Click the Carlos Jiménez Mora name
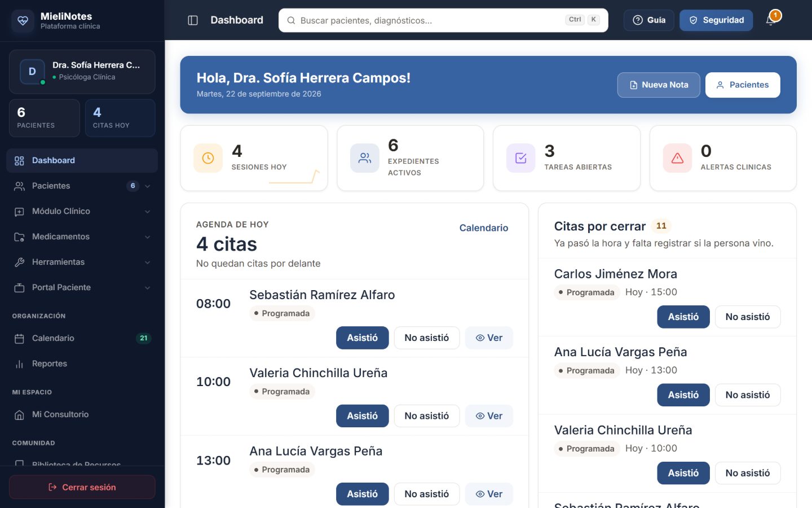This screenshot has width=812, height=508. [616, 274]
